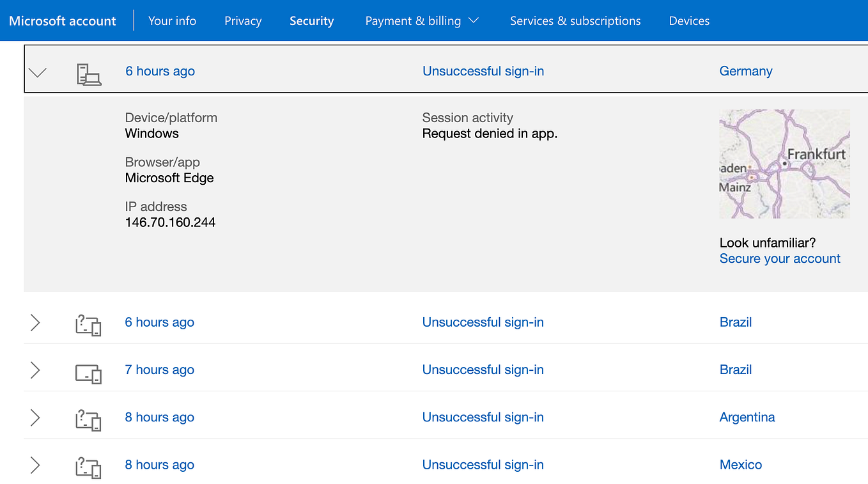This screenshot has height=484, width=868.
Task: Open the Payment & billing dropdown
Action: pos(422,20)
